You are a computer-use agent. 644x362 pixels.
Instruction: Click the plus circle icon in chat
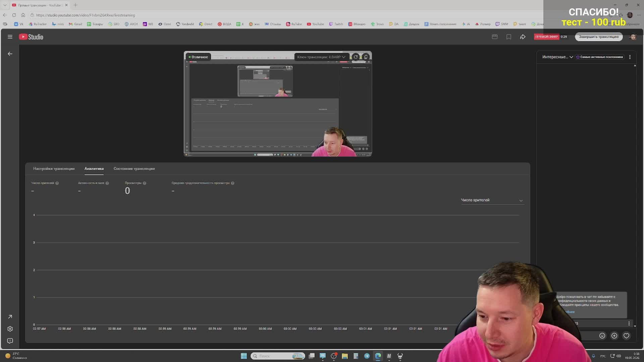[x=614, y=336]
